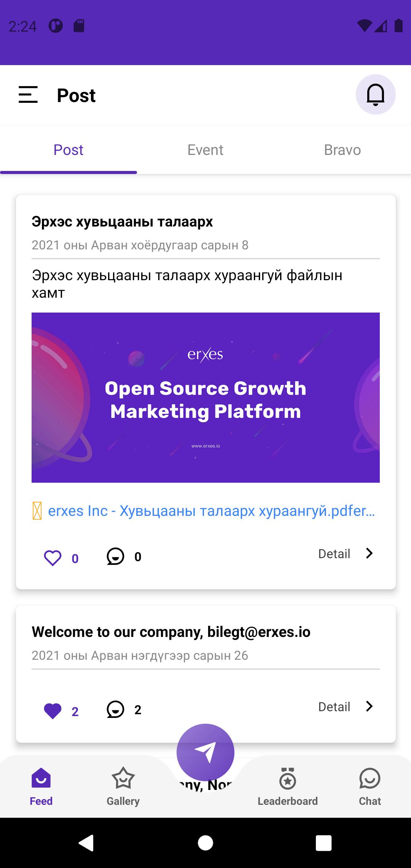Open the erxes Inc PDF attachment link
Image resolution: width=411 pixels, height=868 pixels.
[x=211, y=511]
